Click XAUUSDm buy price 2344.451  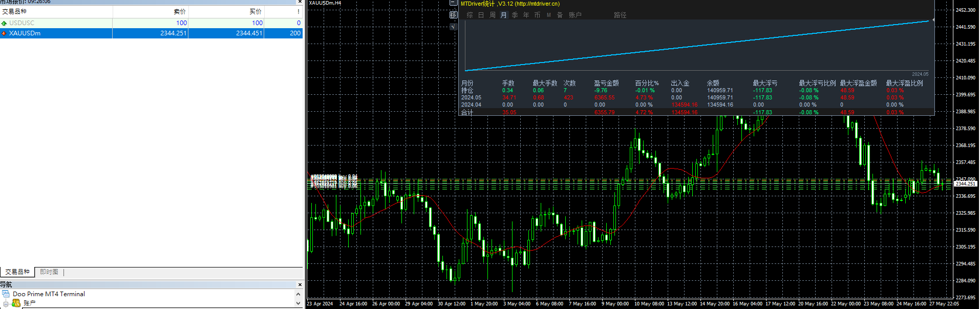(x=249, y=33)
